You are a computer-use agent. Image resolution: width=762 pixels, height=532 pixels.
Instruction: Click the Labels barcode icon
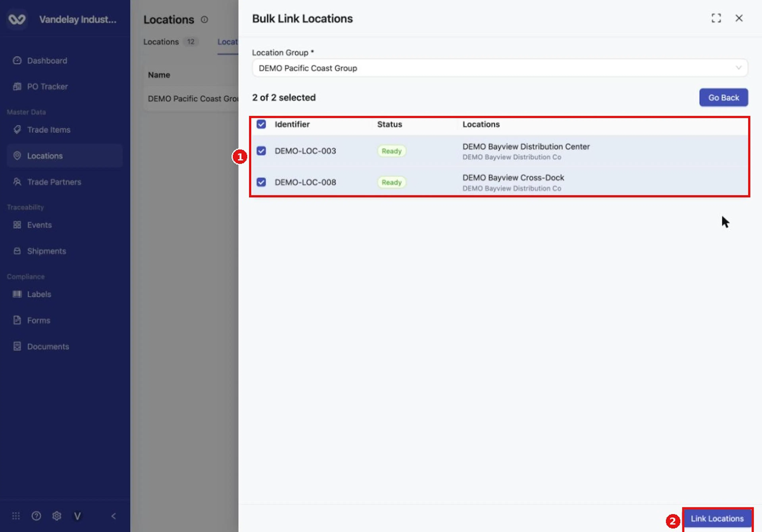click(x=17, y=294)
